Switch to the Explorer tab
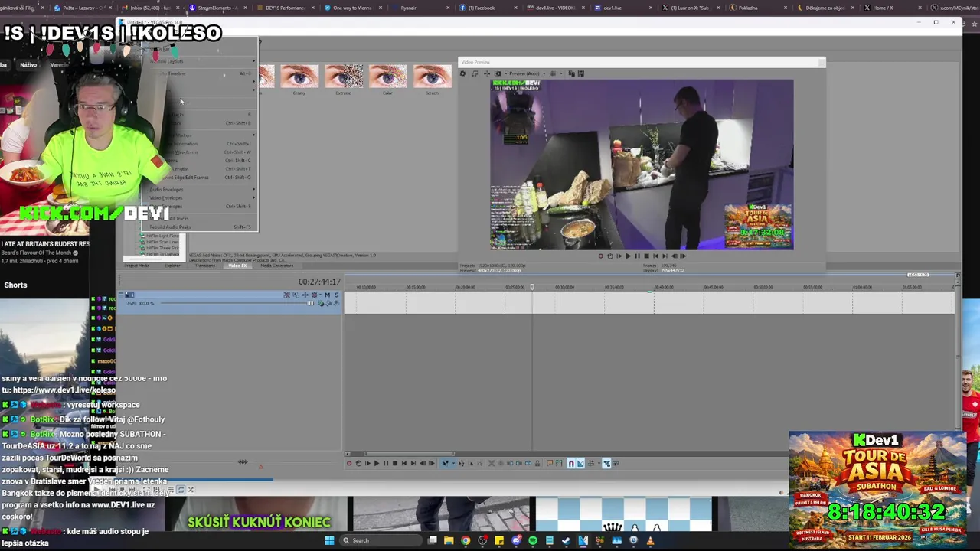Screen dimensions: 980x551 pyautogui.click(x=173, y=266)
